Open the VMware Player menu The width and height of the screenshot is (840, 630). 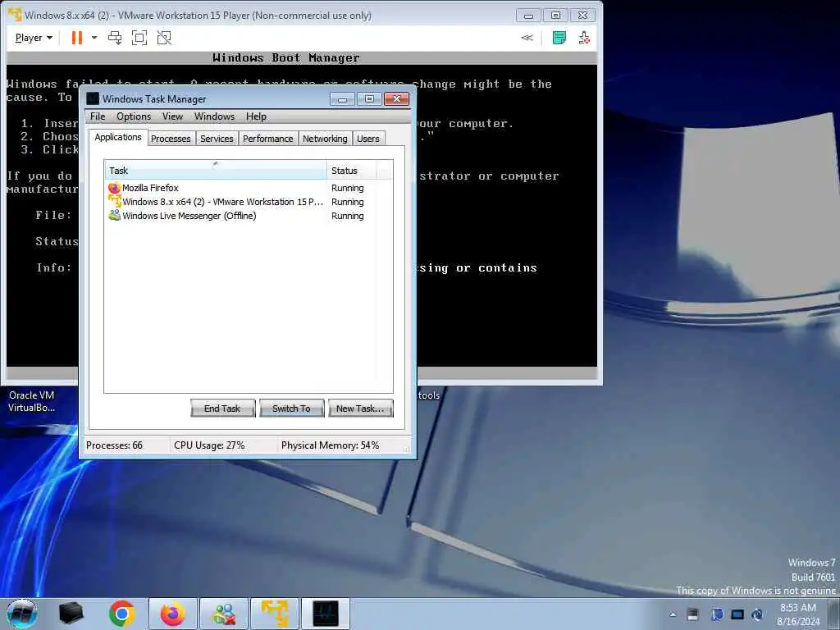point(34,38)
